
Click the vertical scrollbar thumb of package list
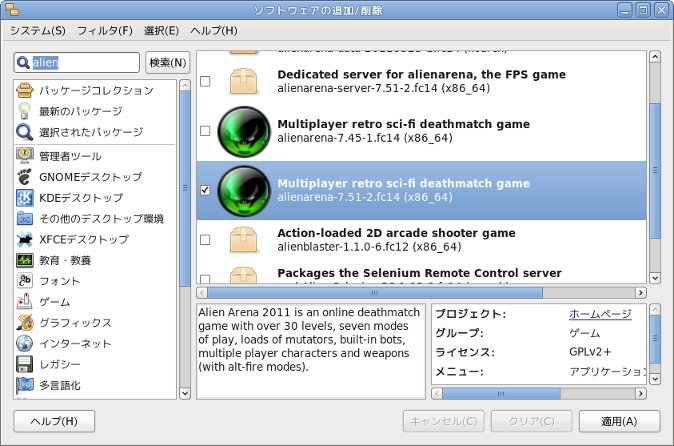[655, 171]
